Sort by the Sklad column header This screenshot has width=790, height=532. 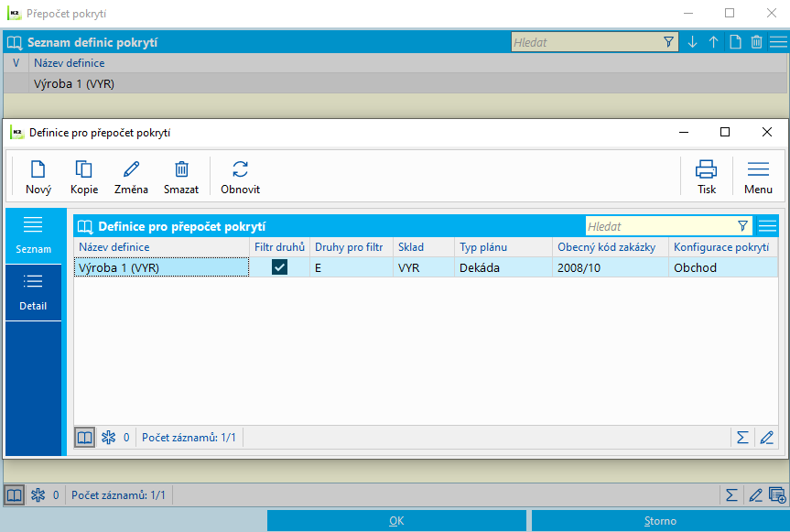click(x=424, y=247)
